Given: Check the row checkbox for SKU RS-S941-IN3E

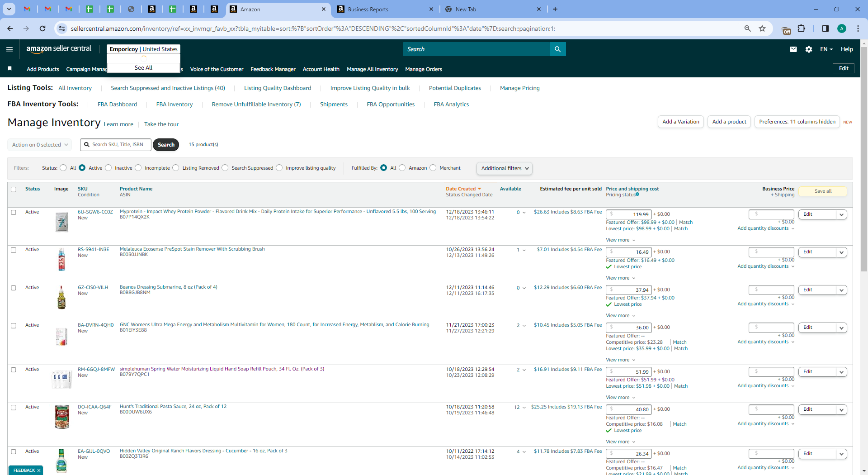Looking at the screenshot, I should [14, 250].
